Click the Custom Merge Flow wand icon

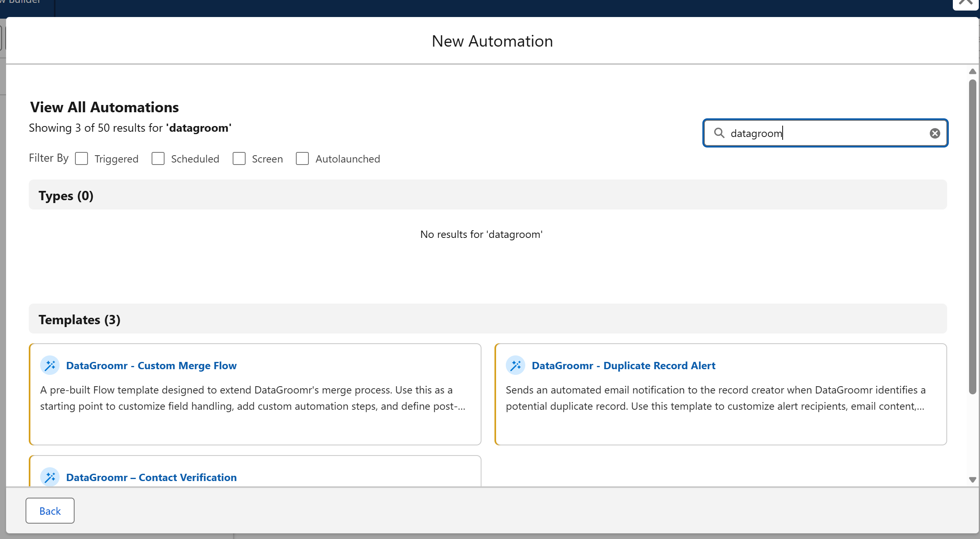50,366
